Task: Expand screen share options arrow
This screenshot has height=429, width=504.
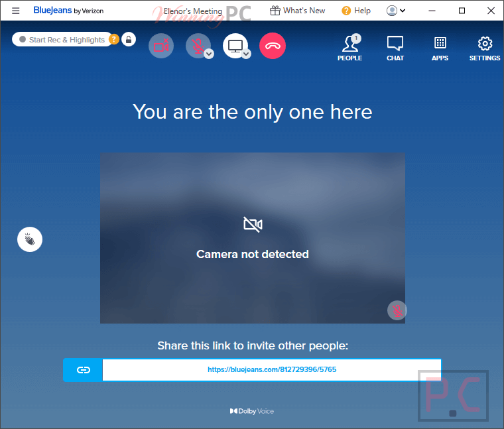Action: point(246,54)
